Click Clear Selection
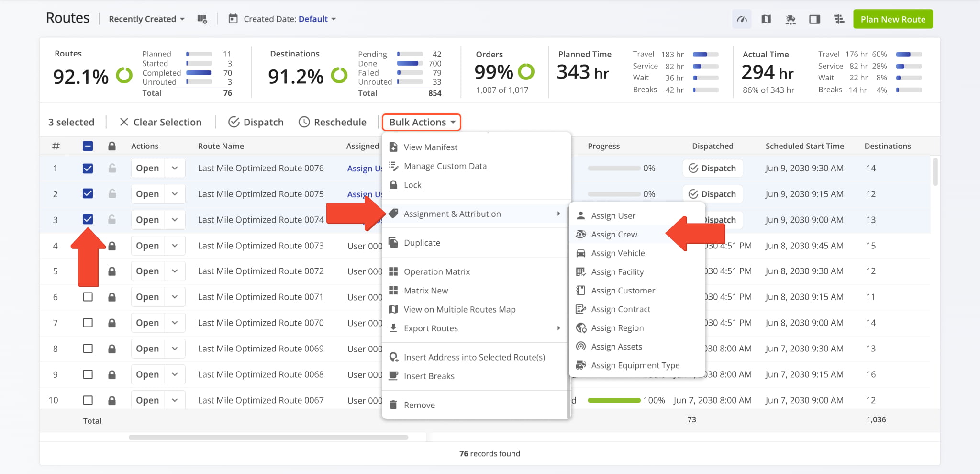Viewport: 980px width, 474px height. click(x=161, y=122)
